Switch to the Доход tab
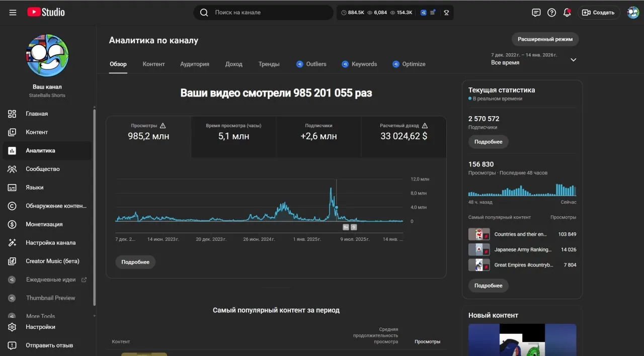This screenshot has height=356, width=644. pyautogui.click(x=234, y=64)
